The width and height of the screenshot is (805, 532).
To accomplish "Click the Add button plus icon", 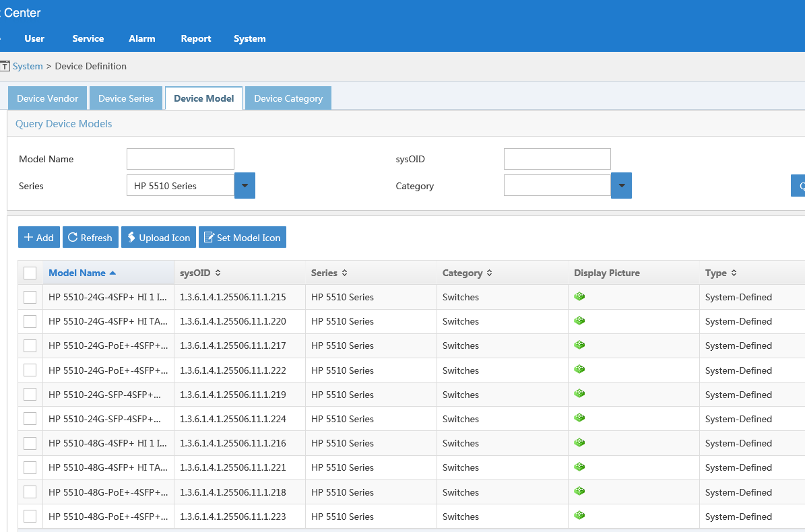I will 29,238.
